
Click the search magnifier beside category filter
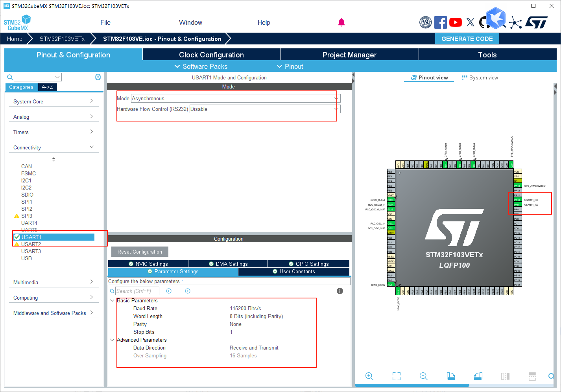click(10, 77)
